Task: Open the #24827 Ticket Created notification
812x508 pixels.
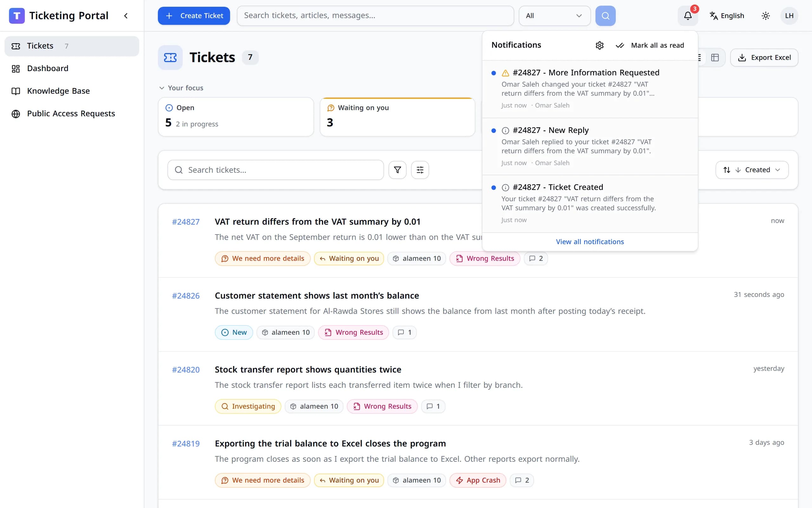Action: point(590,204)
